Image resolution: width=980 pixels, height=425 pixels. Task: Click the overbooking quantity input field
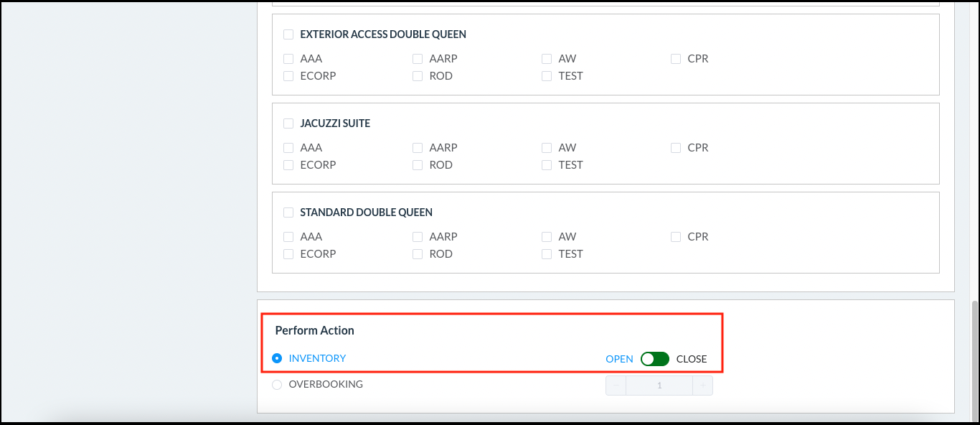[659, 385]
